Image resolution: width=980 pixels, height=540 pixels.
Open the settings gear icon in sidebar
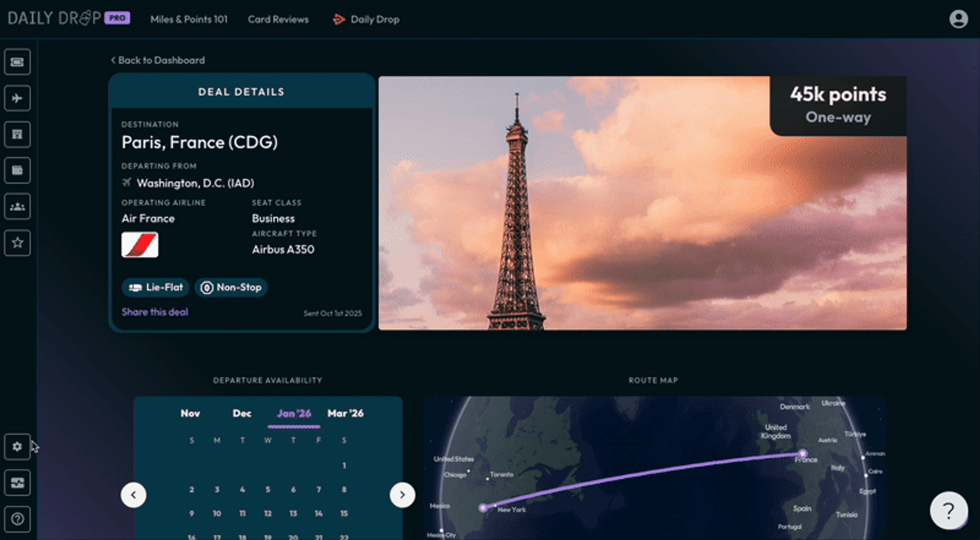click(x=17, y=446)
